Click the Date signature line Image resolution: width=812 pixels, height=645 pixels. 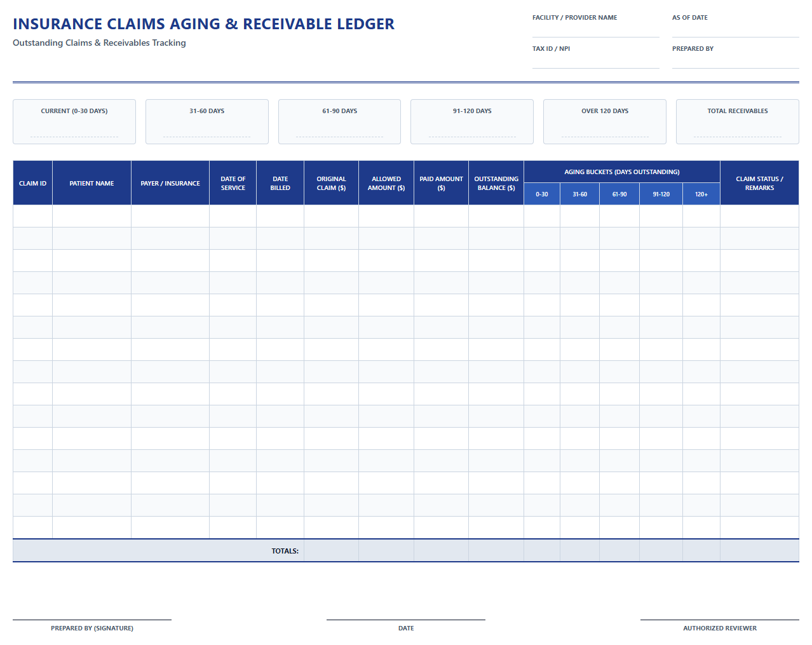coord(406,620)
